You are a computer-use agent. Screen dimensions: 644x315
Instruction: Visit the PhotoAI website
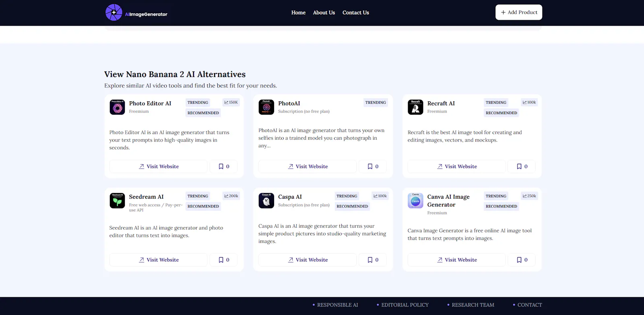click(308, 167)
